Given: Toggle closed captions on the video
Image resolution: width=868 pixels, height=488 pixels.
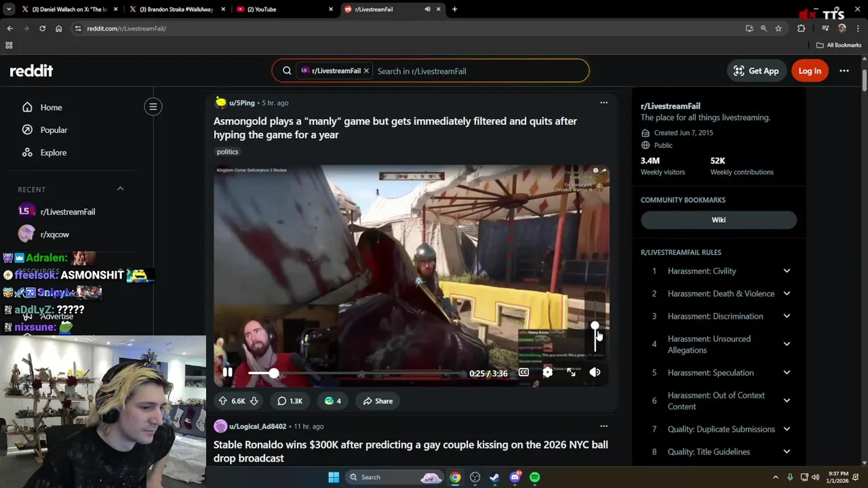Looking at the screenshot, I should 524,372.
